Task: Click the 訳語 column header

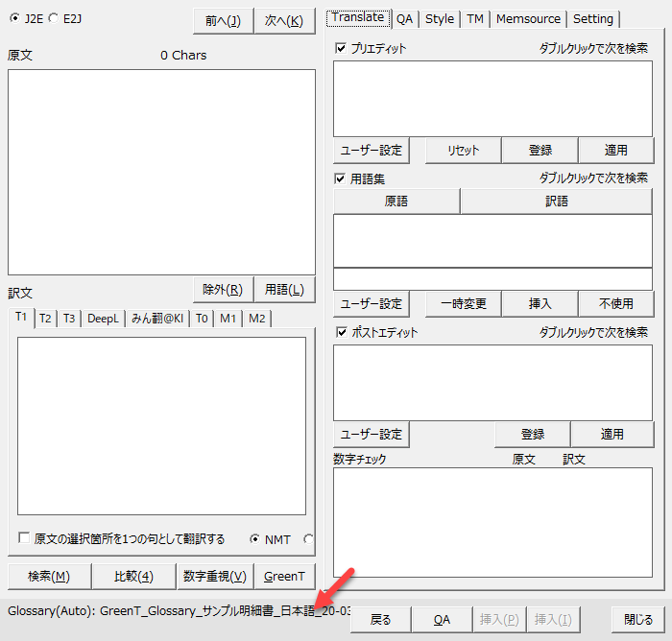Action: point(557,202)
